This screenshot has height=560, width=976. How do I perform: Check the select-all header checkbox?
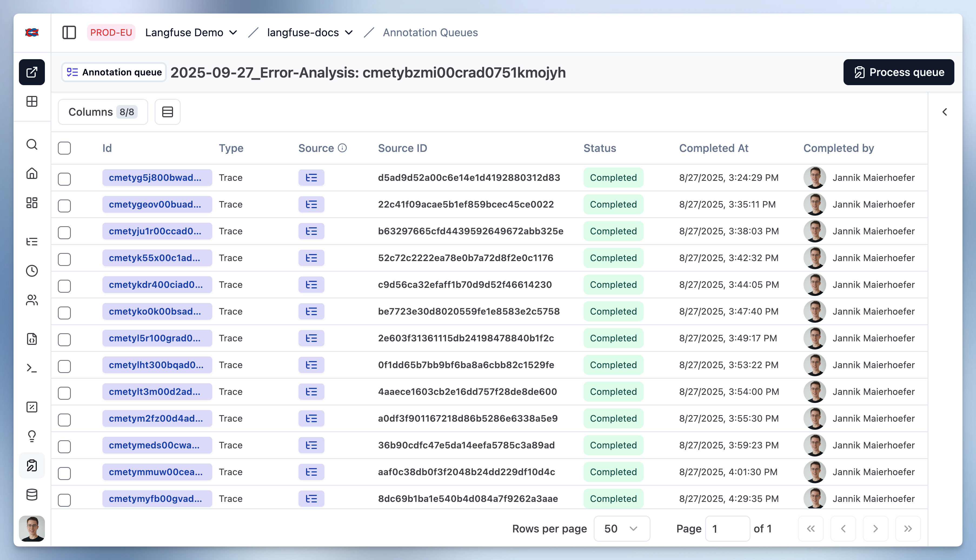(x=64, y=148)
